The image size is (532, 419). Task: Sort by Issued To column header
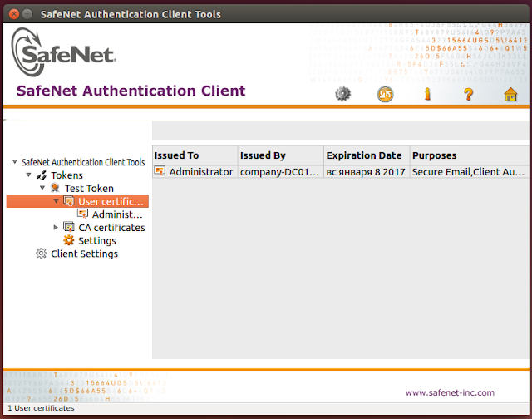[x=195, y=155]
